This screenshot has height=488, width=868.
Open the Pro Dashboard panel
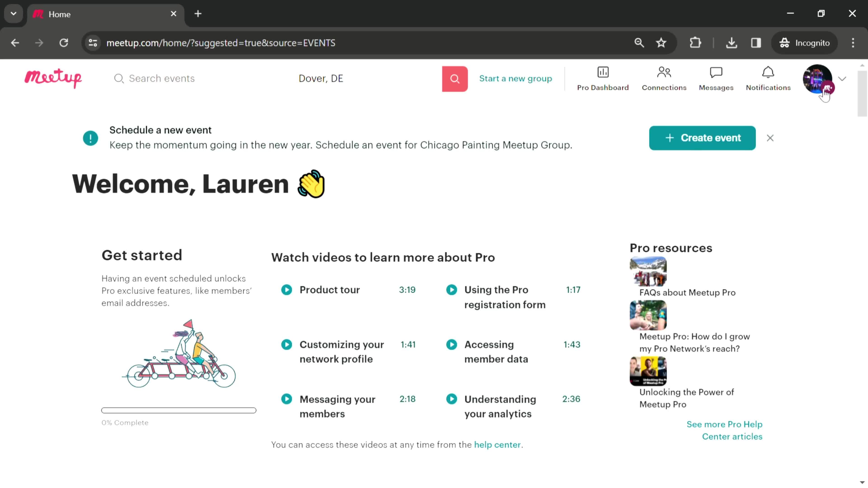click(x=603, y=78)
